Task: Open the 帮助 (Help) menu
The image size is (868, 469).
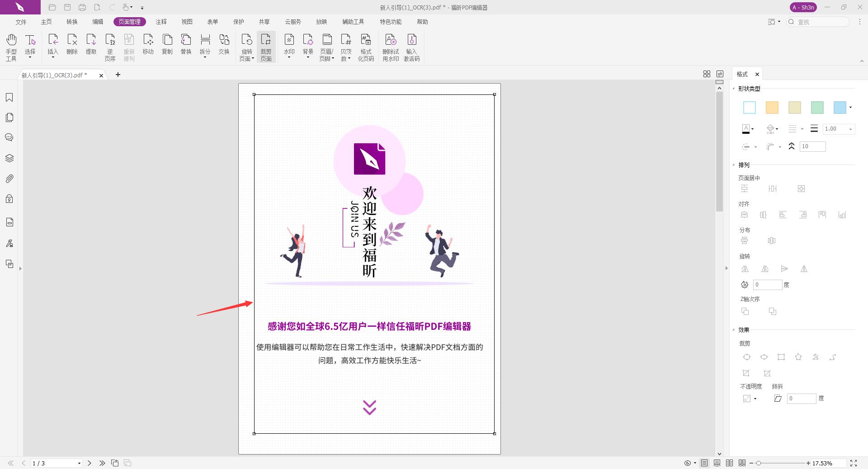Action: [422, 22]
